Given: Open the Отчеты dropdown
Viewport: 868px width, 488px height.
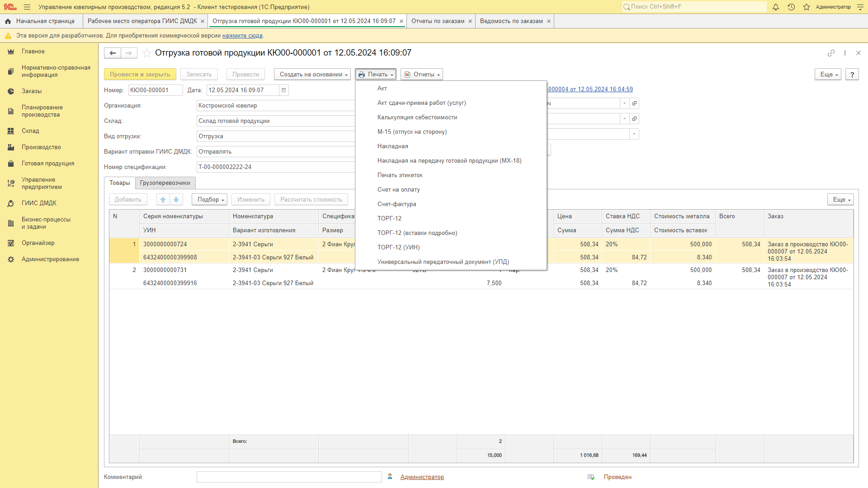Looking at the screenshot, I should point(422,75).
